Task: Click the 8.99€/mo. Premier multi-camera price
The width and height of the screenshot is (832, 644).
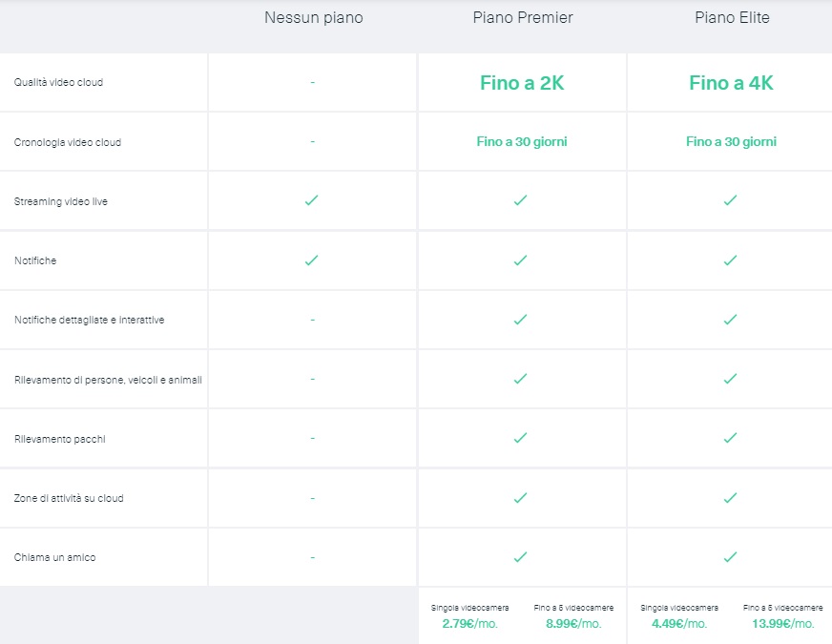Action: click(x=573, y=623)
